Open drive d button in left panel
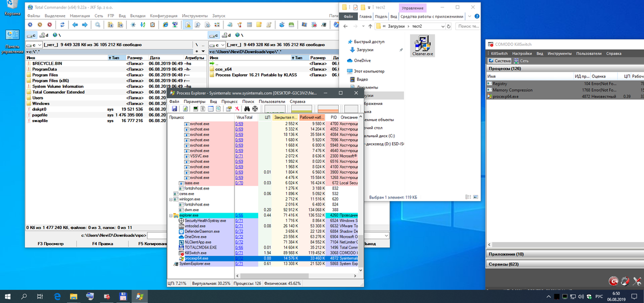The height and width of the screenshot is (303, 644). click(x=44, y=35)
